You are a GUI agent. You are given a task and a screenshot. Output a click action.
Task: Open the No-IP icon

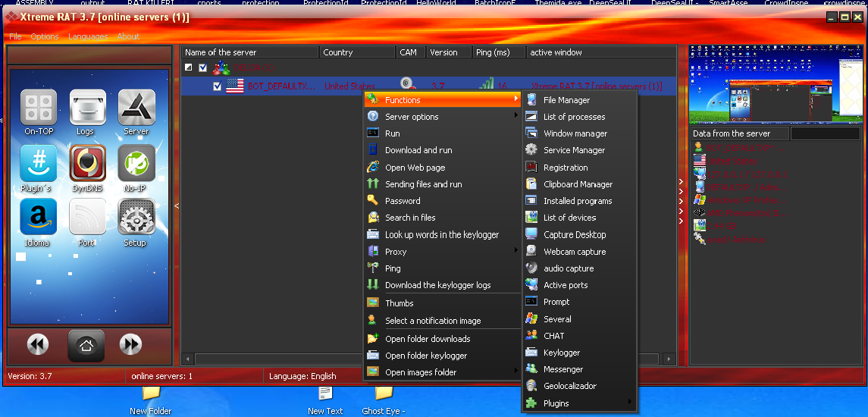click(136, 163)
